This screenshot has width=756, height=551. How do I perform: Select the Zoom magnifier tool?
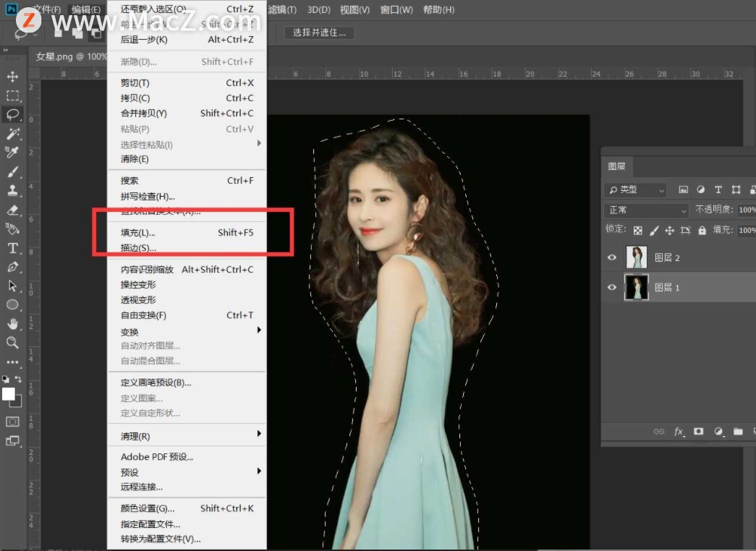[x=12, y=343]
